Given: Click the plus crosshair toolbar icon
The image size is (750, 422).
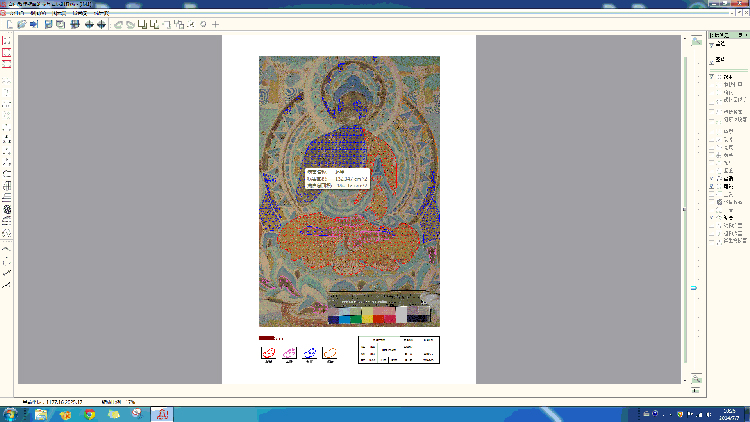Looking at the screenshot, I should coord(215,24).
